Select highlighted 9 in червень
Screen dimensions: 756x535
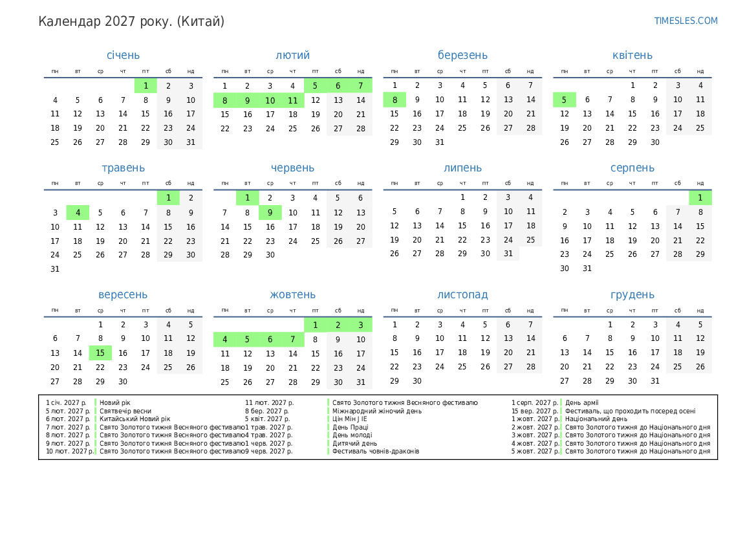click(x=270, y=212)
